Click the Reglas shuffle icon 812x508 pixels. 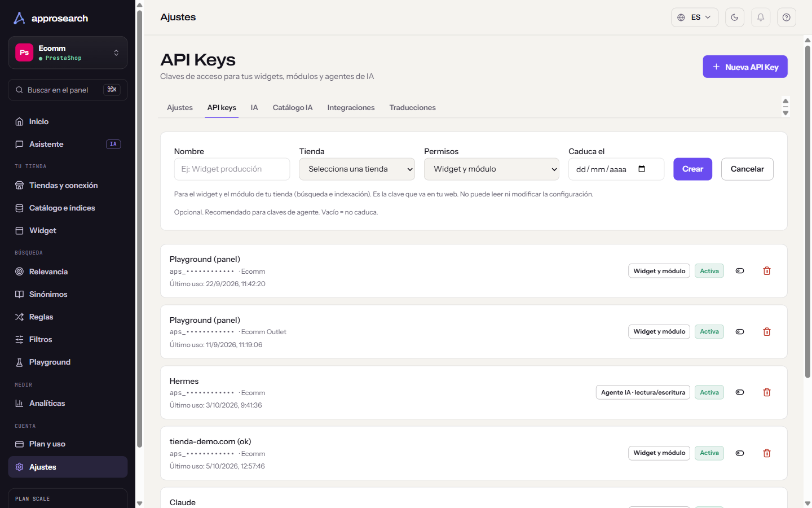tap(19, 317)
